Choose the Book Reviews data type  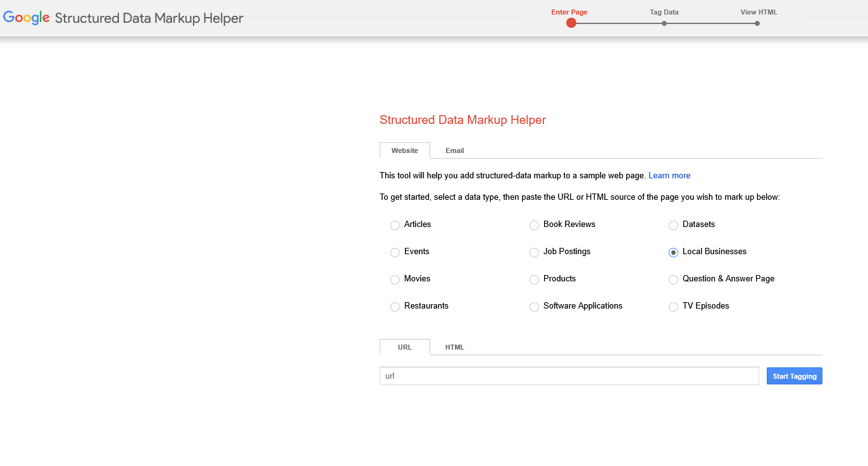click(534, 225)
